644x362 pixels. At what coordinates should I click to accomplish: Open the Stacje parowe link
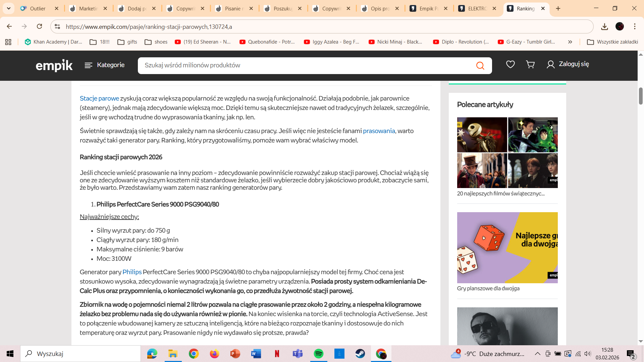click(99, 98)
